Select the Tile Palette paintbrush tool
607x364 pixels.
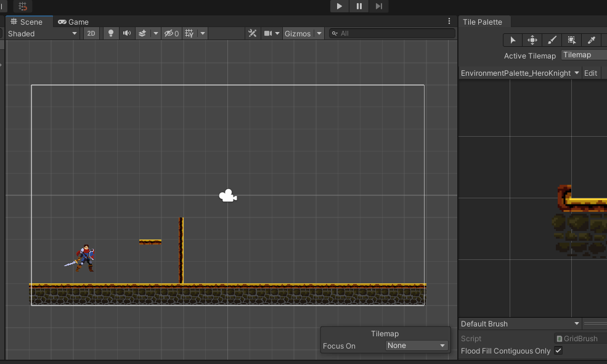coord(552,40)
